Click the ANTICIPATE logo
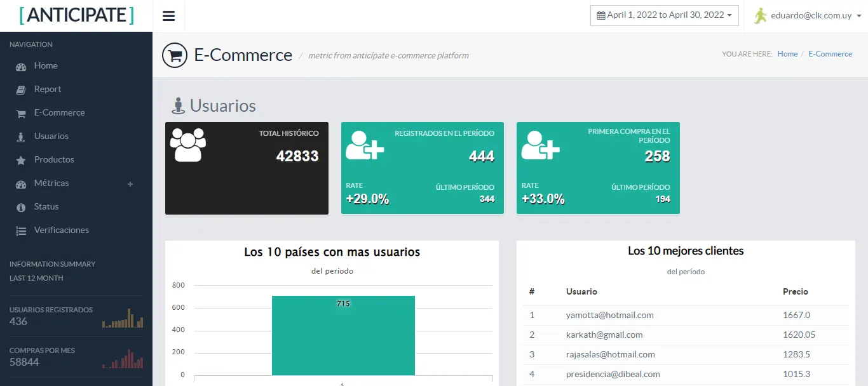868x386 pixels. (76, 15)
